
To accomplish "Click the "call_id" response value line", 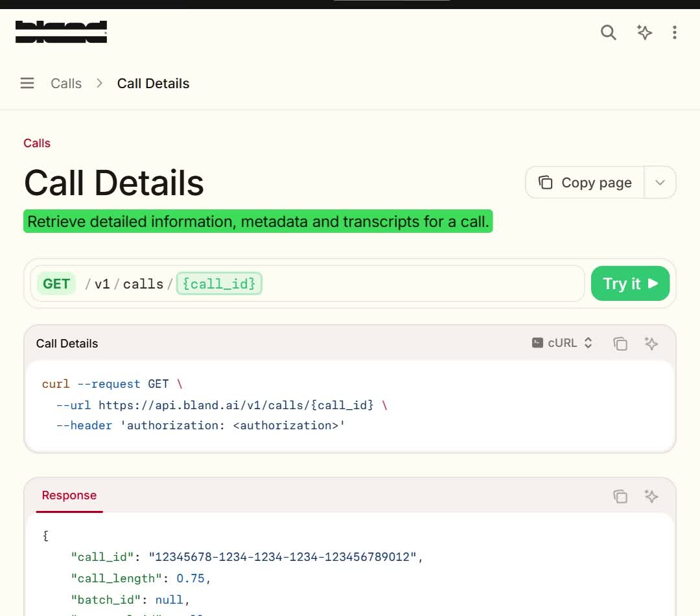I will coord(247,557).
